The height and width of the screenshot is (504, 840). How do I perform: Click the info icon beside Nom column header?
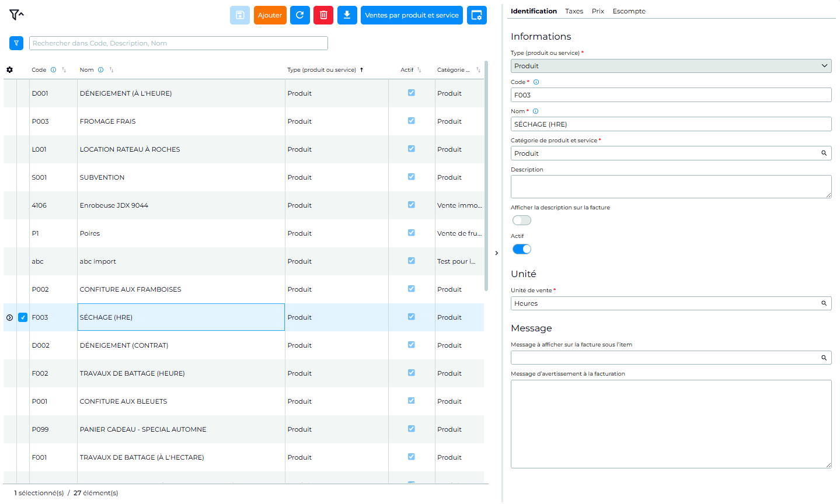click(101, 70)
